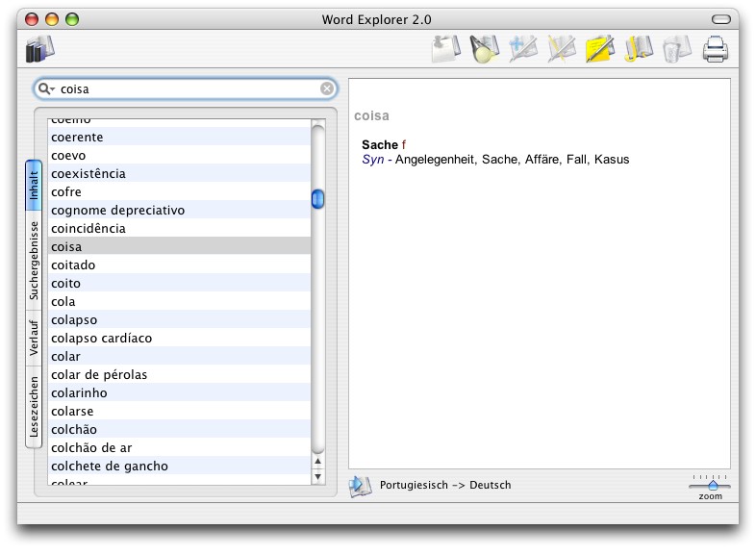
Task: Click the 'coisa' headword in definition pane
Action: click(371, 115)
